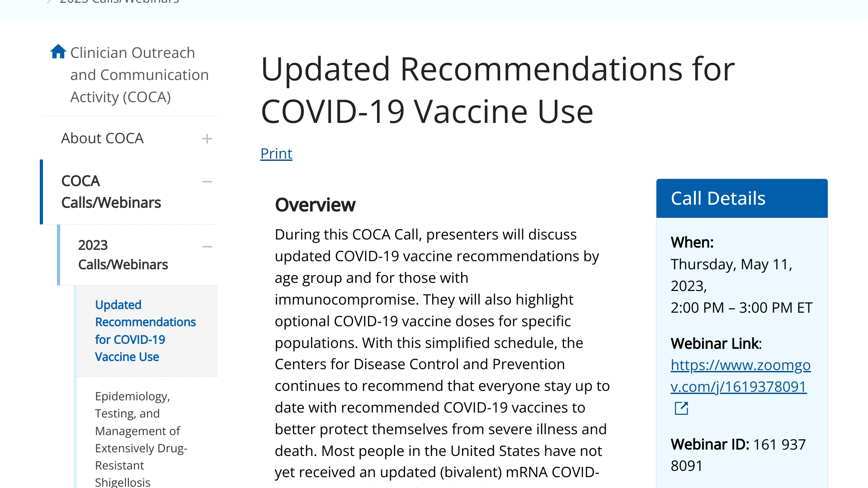Open Clinician Outreach and Communication Activity home link

(x=139, y=75)
